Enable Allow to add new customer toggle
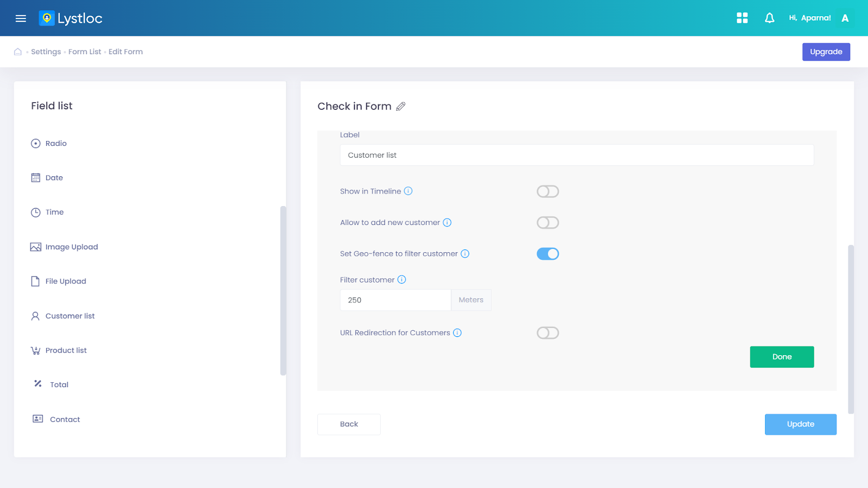 pyautogui.click(x=548, y=223)
